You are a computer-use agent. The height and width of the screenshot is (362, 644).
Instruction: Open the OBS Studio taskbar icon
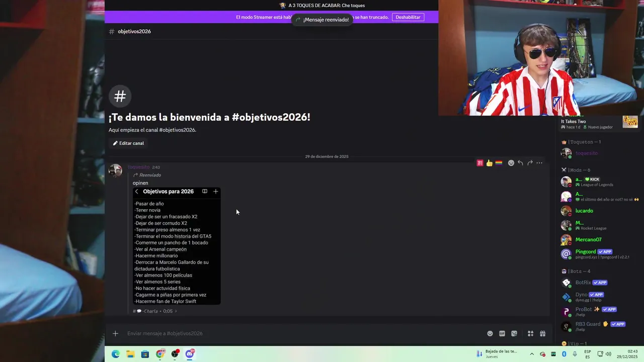pos(175,354)
